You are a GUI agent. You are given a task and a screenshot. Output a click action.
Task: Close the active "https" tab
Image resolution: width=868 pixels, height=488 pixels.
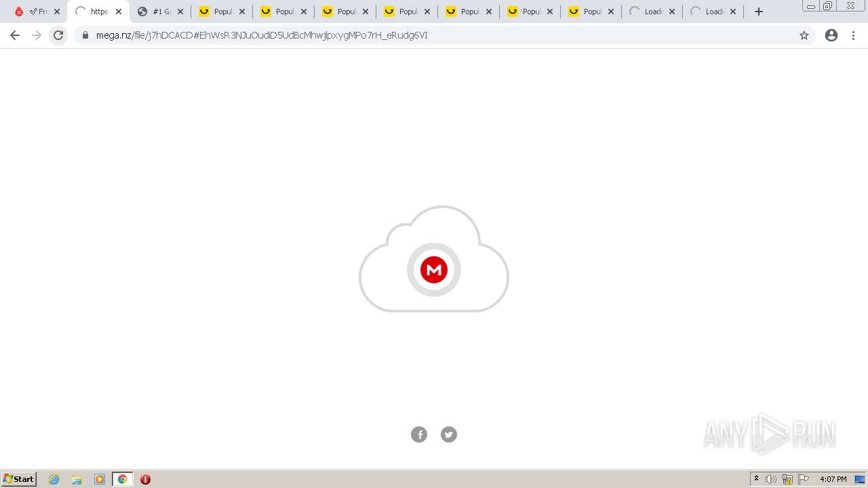tap(119, 12)
